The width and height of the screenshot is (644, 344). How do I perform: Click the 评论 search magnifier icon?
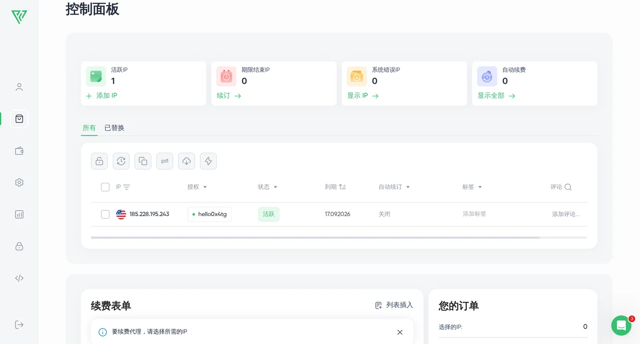tap(568, 187)
